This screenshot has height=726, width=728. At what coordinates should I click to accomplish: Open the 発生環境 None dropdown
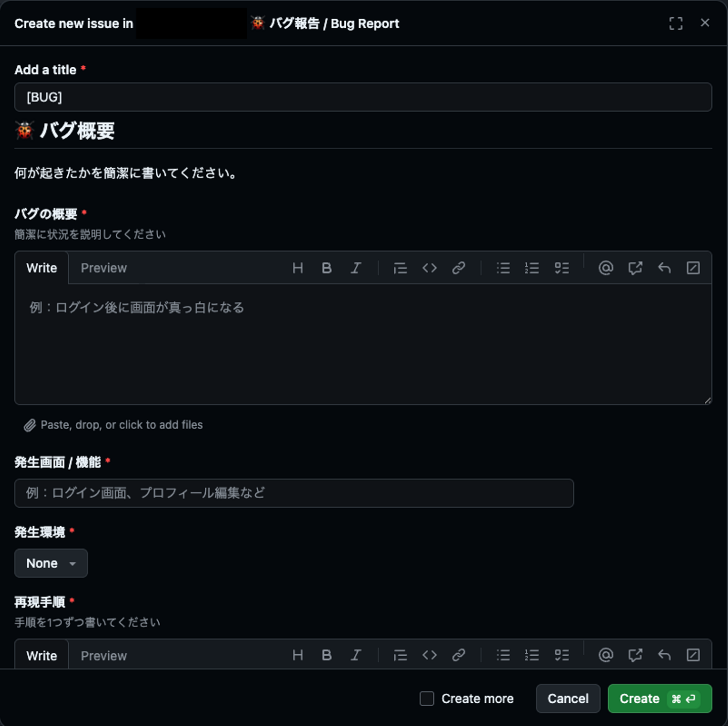pos(51,563)
